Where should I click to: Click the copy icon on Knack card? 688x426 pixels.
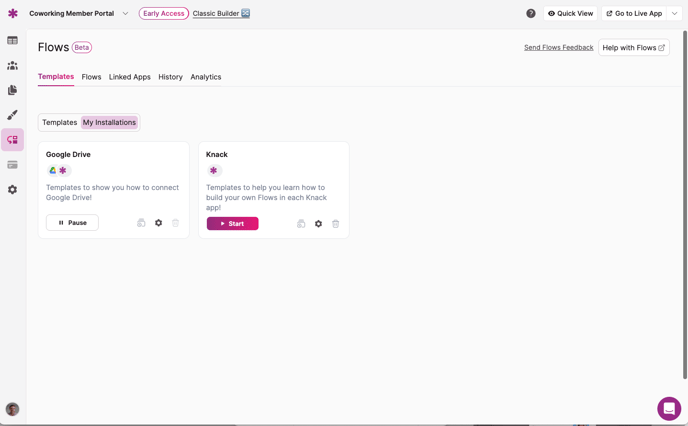(x=301, y=224)
